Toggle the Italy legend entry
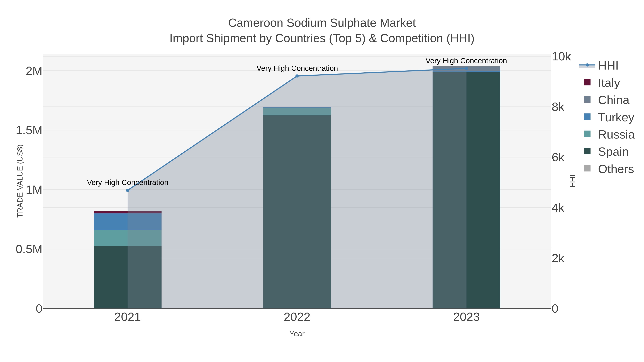Viewport: 644px width, 362px height. pyautogui.click(x=602, y=83)
